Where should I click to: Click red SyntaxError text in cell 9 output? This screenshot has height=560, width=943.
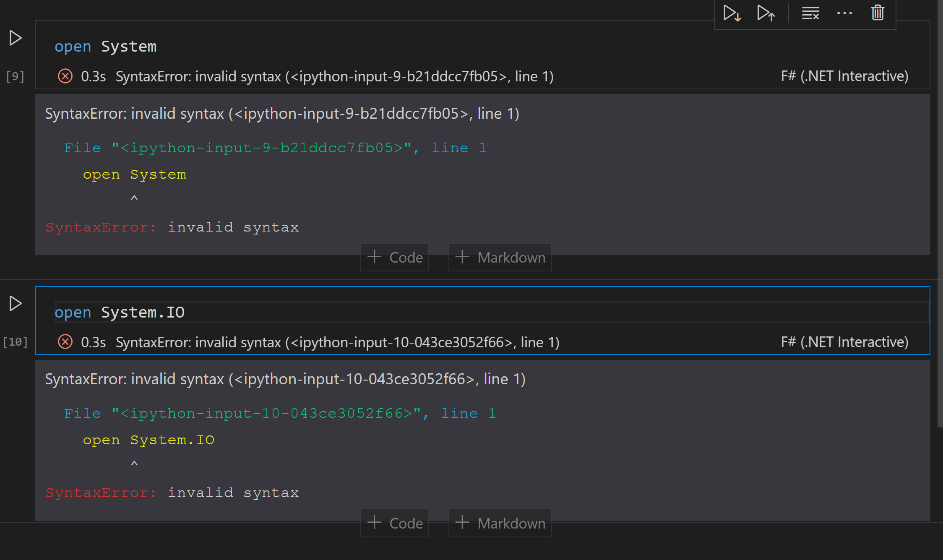101,227
